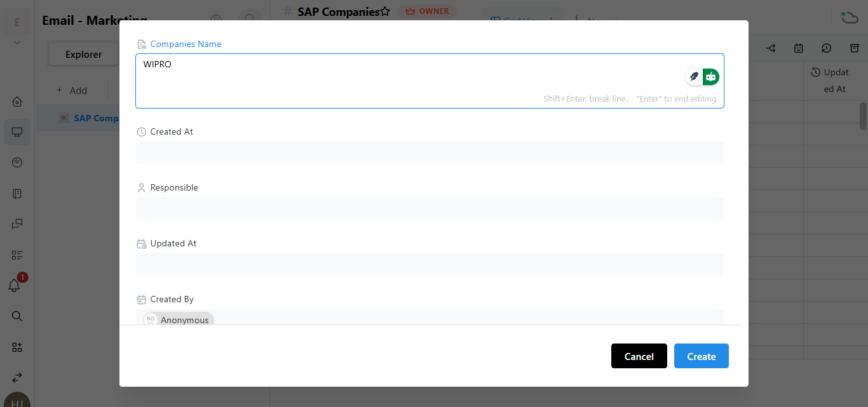This screenshot has height=407, width=868.
Task: Click the Add button in explorer
Action: pos(72,90)
